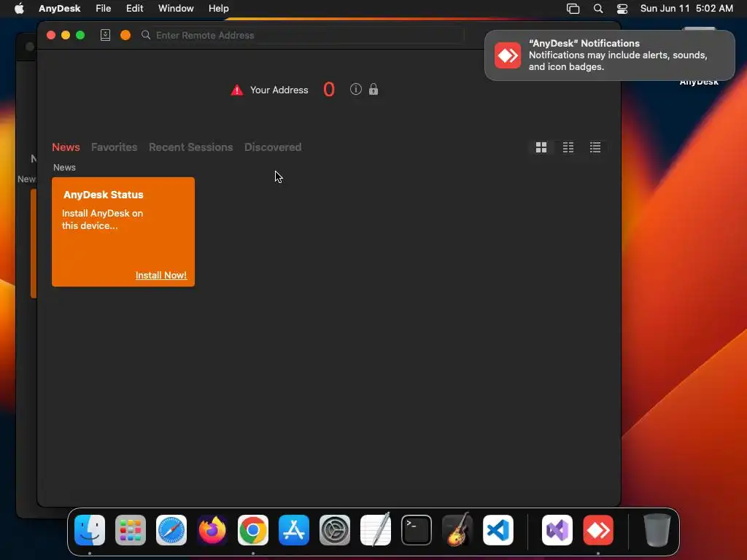Click the orange status dot in toolbar
This screenshot has height=560, width=747.
125,35
